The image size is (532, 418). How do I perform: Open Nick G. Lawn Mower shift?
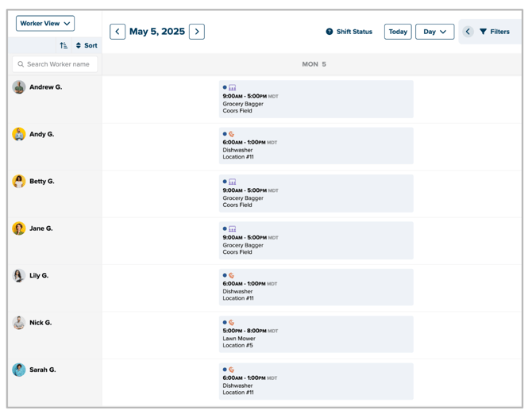click(x=316, y=334)
